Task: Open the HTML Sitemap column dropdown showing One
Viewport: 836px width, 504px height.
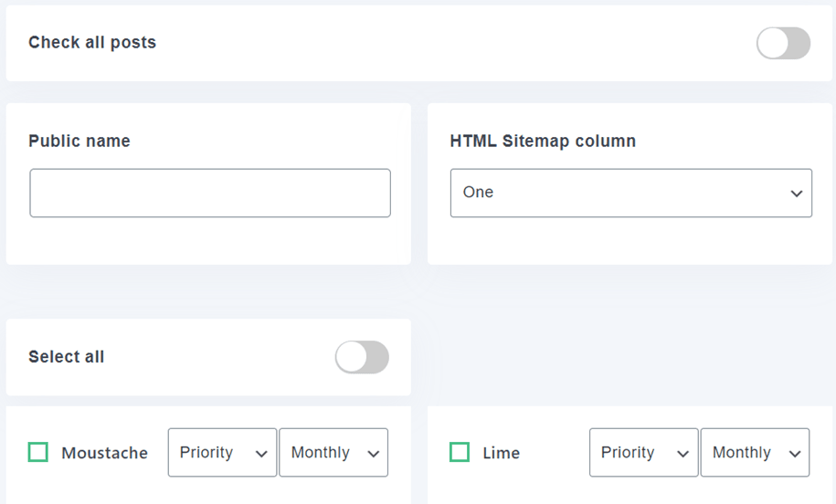Action: [x=630, y=193]
